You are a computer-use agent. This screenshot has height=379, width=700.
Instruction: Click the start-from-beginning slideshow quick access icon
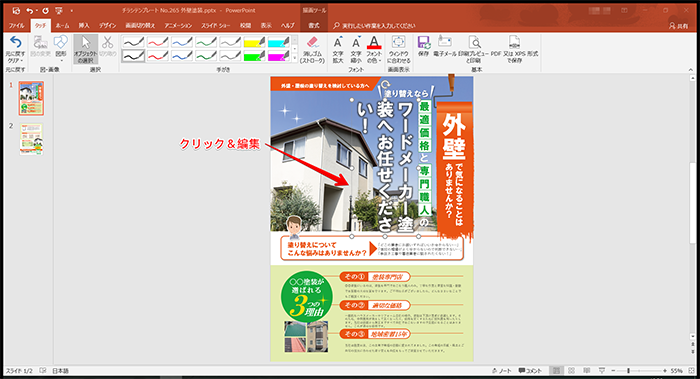(x=59, y=10)
